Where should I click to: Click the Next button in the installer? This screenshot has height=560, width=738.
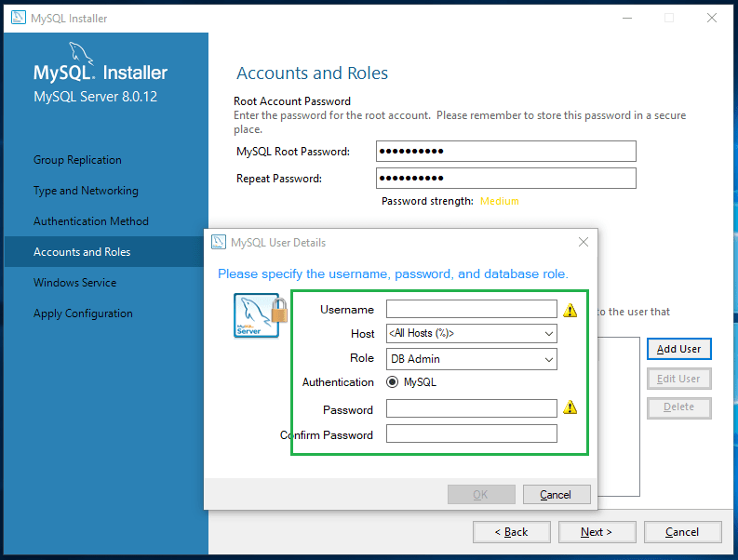click(597, 532)
